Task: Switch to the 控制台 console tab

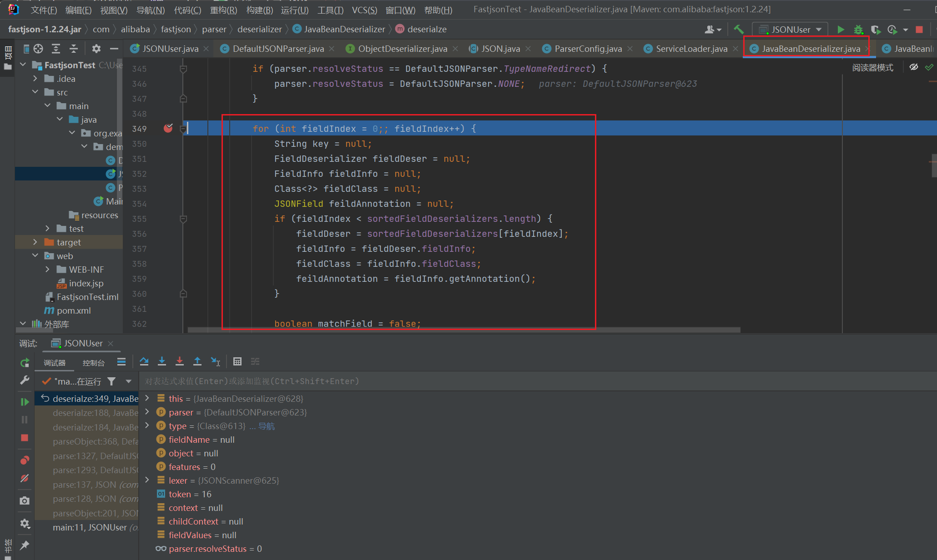Action: [x=93, y=362]
